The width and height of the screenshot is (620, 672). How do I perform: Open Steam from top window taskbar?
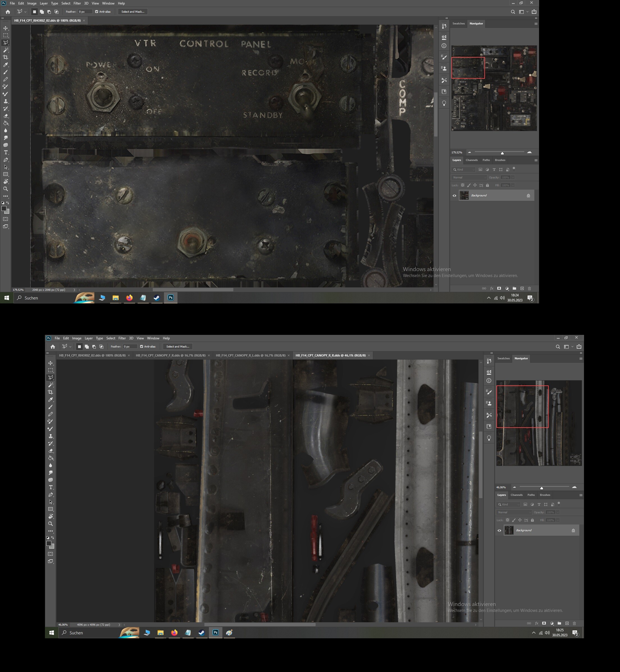pos(157,298)
